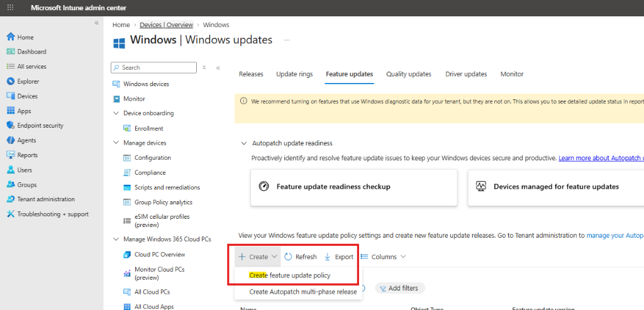The width and height of the screenshot is (644, 310).
Task: Click the Windows devices icon
Action: (116, 84)
